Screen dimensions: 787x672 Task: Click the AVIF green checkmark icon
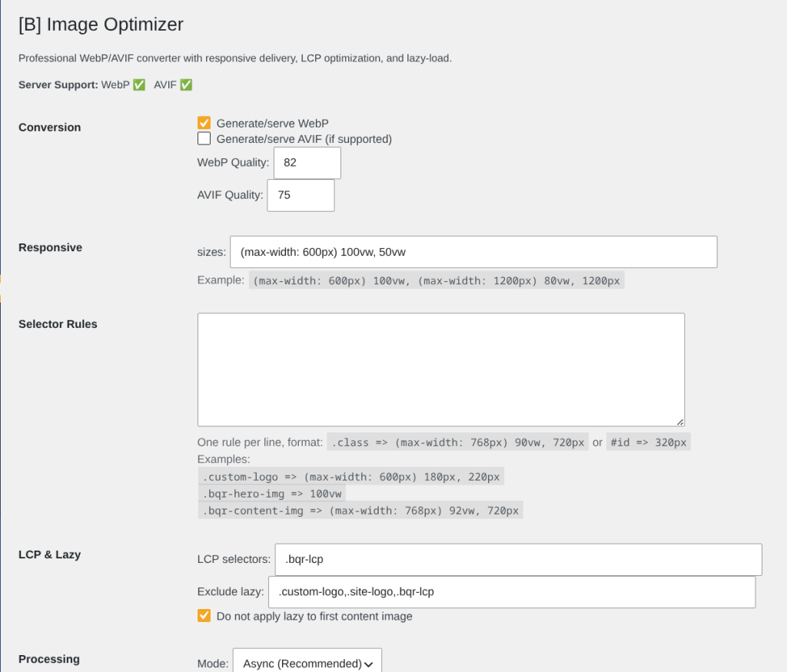[186, 84]
